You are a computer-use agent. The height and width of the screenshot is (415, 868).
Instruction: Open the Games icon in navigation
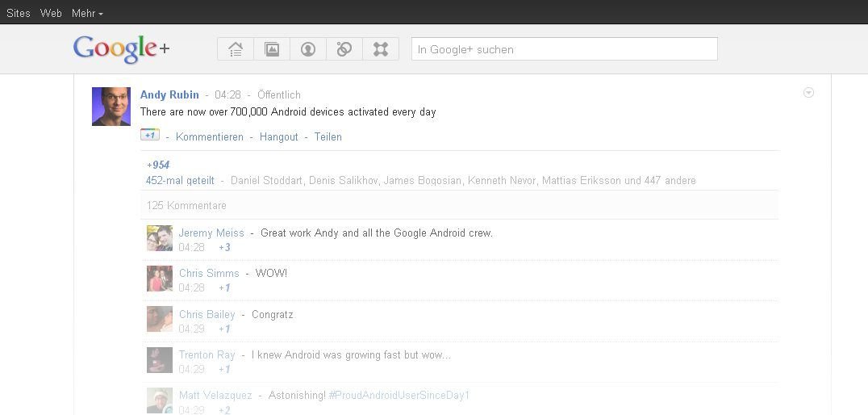pyautogui.click(x=381, y=49)
